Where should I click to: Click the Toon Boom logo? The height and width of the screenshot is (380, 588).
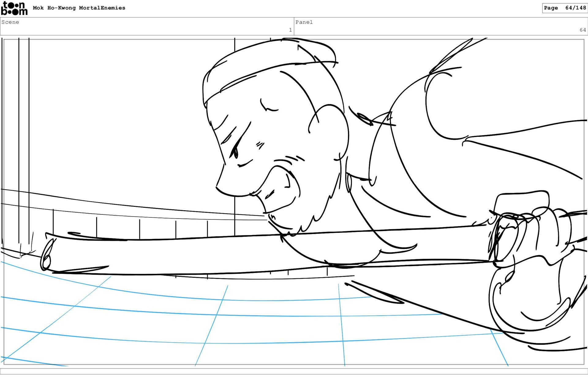(x=14, y=8)
